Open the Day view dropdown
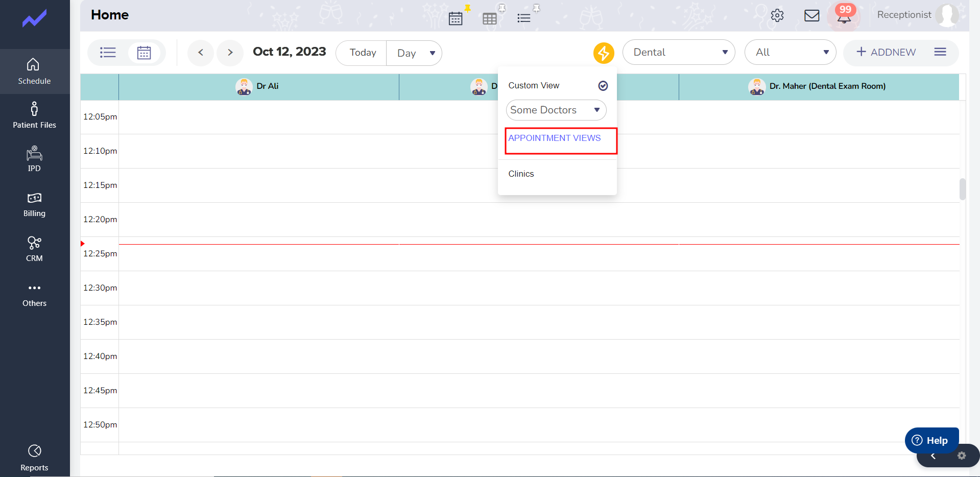980x477 pixels. tap(414, 53)
